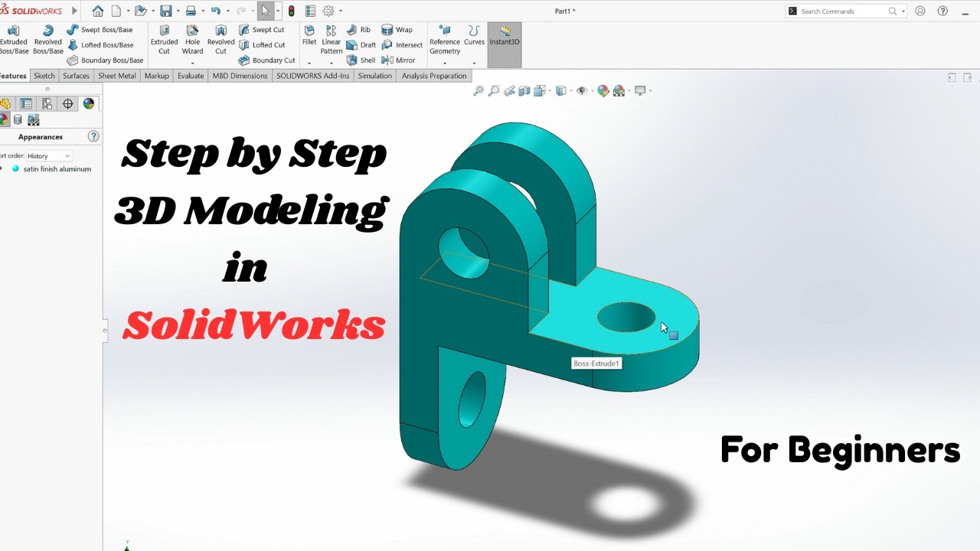
Task: Select the Extruded Cut tool
Action: (x=164, y=39)
